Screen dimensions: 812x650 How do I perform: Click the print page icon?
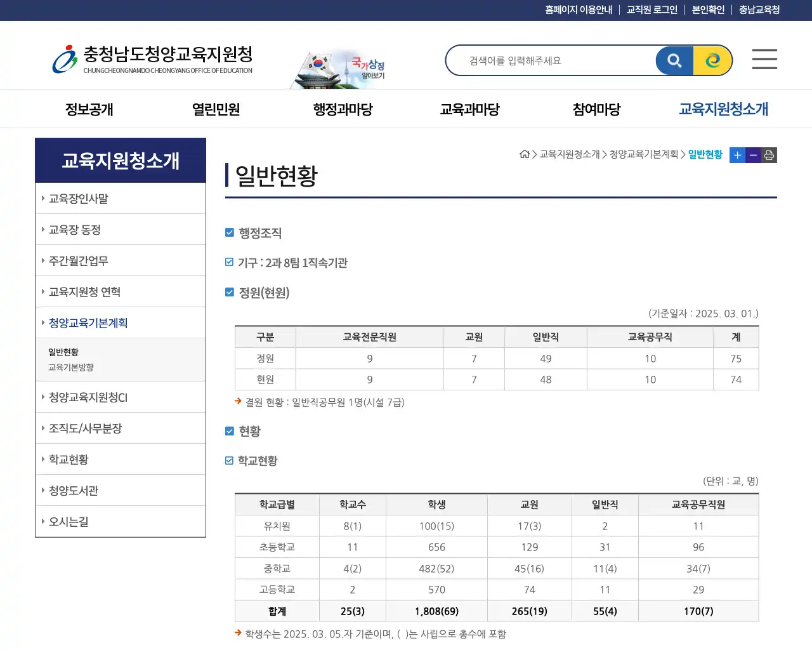coord(769,155)
